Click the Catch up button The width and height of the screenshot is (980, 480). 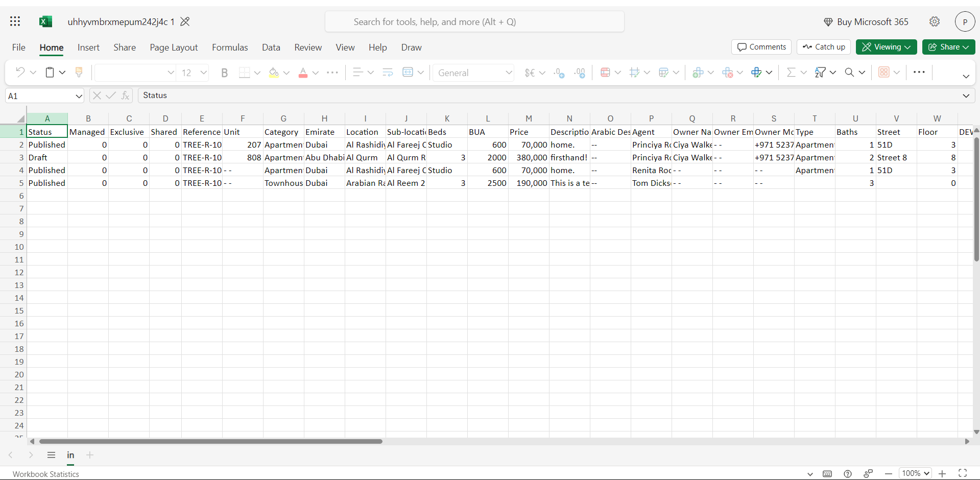pyautogui.click(x=824, y=47)
